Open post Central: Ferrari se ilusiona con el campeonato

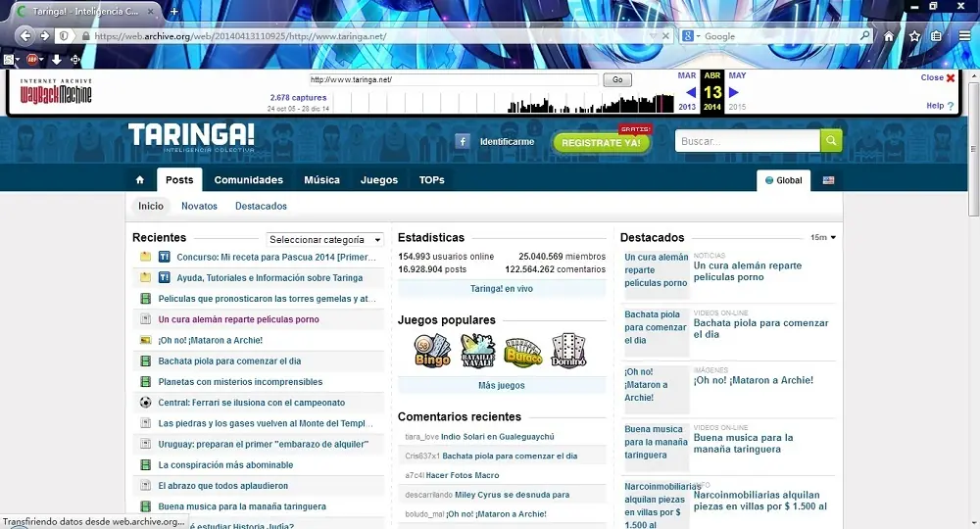(251, 403)
